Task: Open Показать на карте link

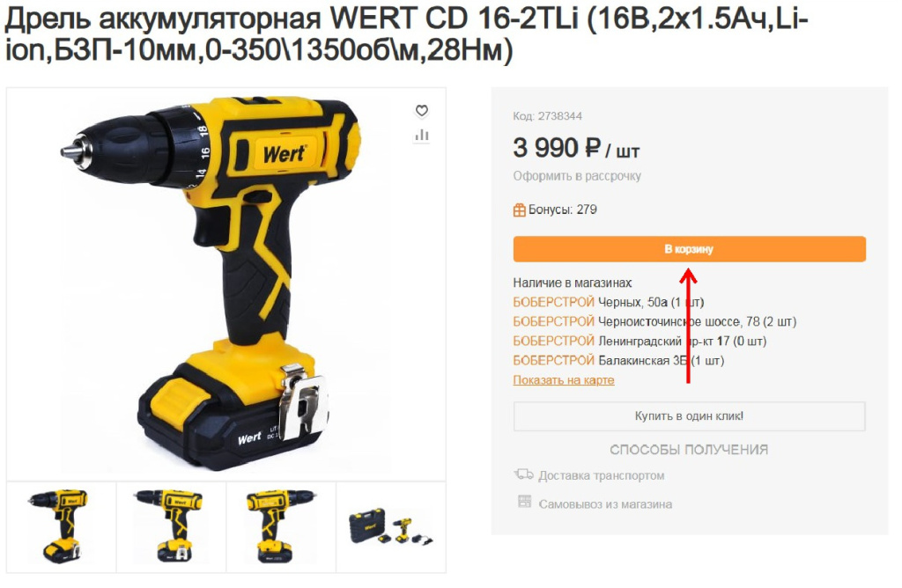Action: tap(564, 380)
